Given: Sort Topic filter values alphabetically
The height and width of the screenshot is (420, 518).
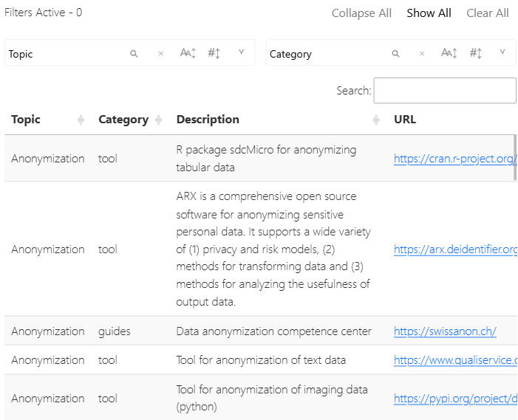Looking at the screenshot, I should [x=188, y=53].
